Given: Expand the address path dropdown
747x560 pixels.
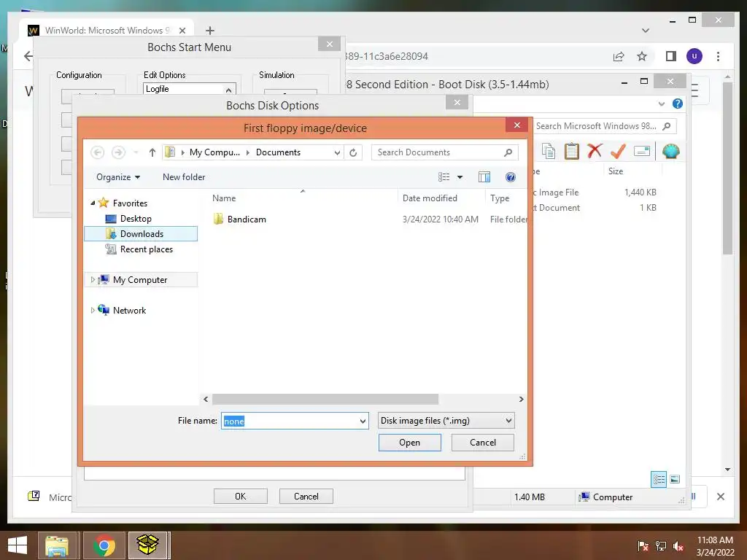Looking at the screenshot, I should pyautogui.click(x=337, y=152).
